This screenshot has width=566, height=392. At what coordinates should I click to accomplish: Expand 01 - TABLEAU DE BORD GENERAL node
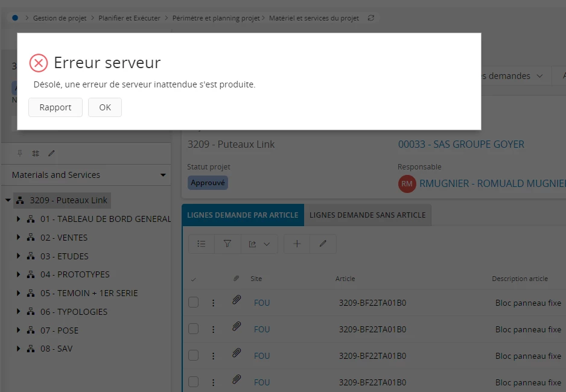pos(18,219)
